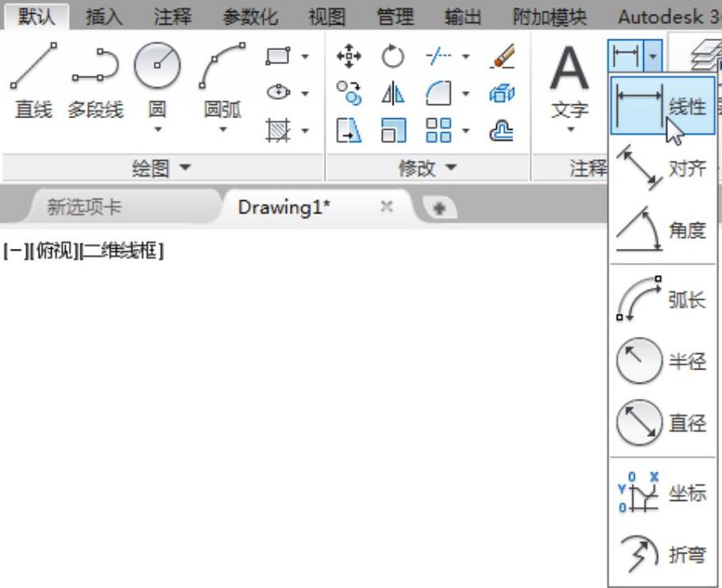The image size is (722, 588).
Task: Click the linear dimension button in ribbon
Action: coord(626,55)
